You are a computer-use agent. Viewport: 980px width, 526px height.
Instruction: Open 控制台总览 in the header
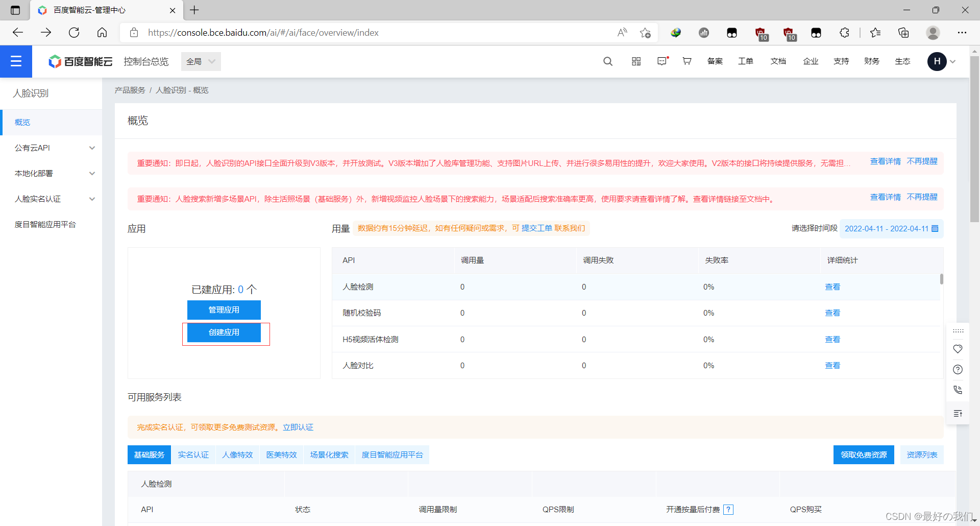click(x=146, y=61)
